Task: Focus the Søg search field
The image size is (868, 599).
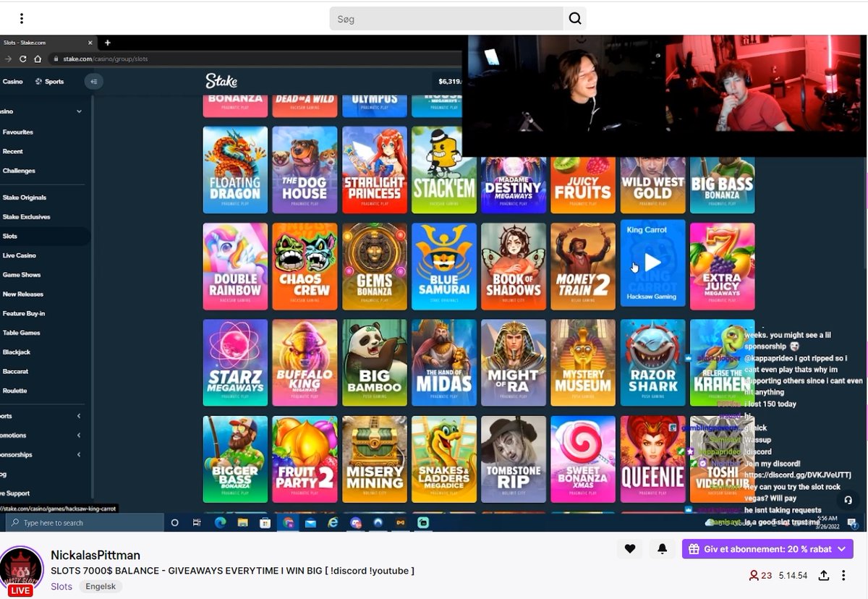Action: point(446,19)
